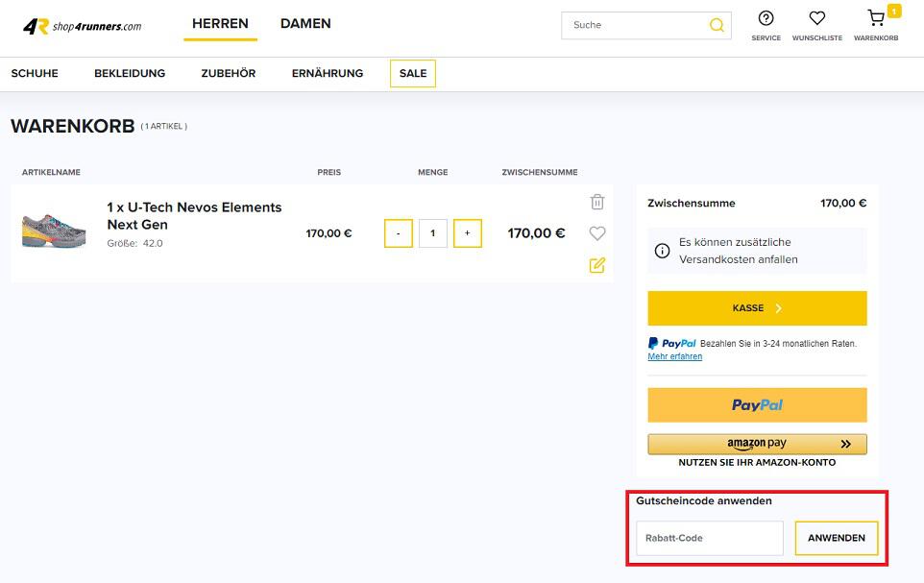This screenshot has height=583, width=924.
Task: Click the quantity field showing 1
Action: [x=432, y=233]
